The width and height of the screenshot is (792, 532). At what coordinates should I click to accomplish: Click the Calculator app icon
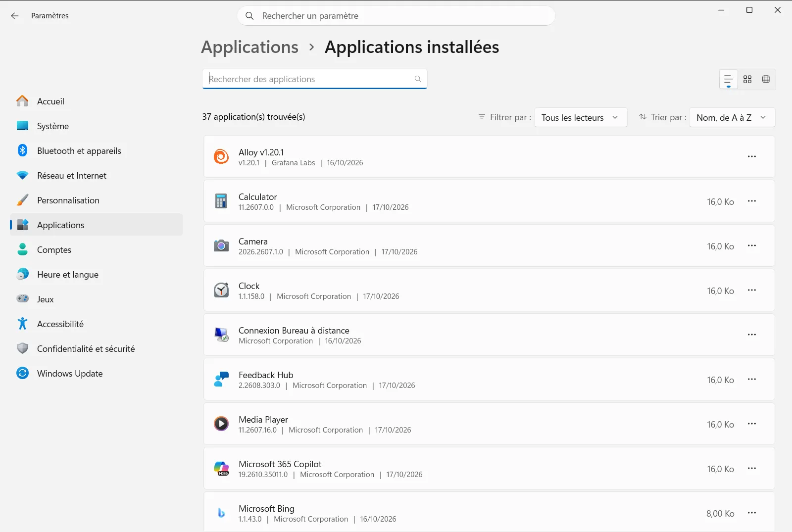pyautogui.click(x=221, y=201)
